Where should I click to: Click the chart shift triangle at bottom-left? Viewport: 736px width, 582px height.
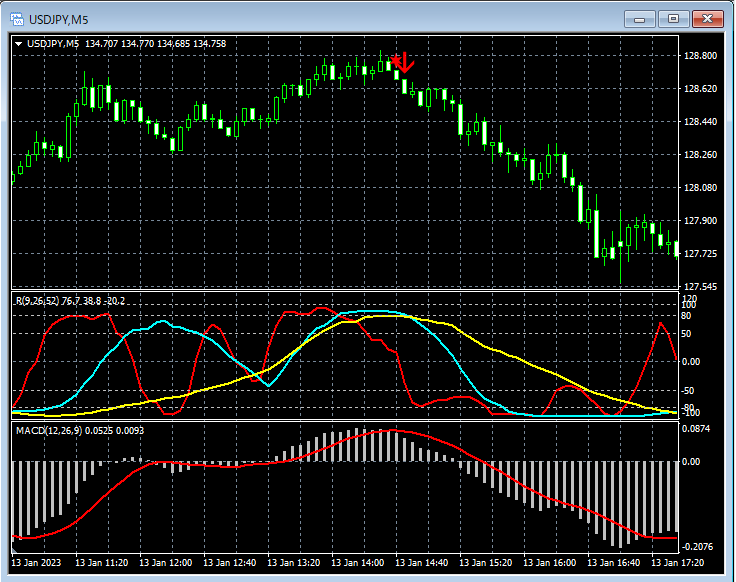pos(15,550)
